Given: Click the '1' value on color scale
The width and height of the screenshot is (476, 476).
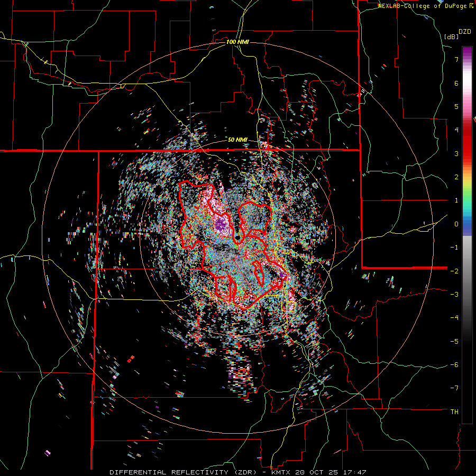Looking at the screenshot, I should tap(456, 200).
